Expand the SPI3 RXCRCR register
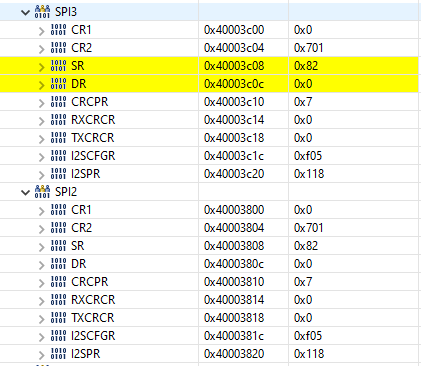Viewport: 421px width, 366px height. tap(41, 121)
